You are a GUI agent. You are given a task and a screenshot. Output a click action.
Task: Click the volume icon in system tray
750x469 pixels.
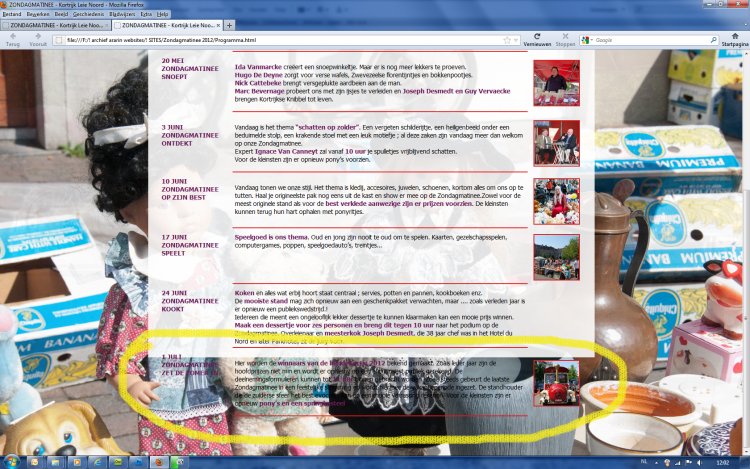pos(700,463)
